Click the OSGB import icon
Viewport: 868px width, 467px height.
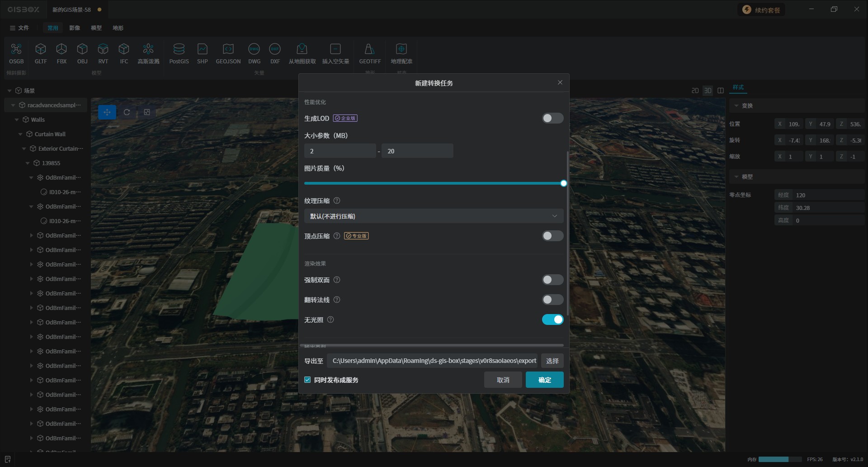click(x=16, y=49)
